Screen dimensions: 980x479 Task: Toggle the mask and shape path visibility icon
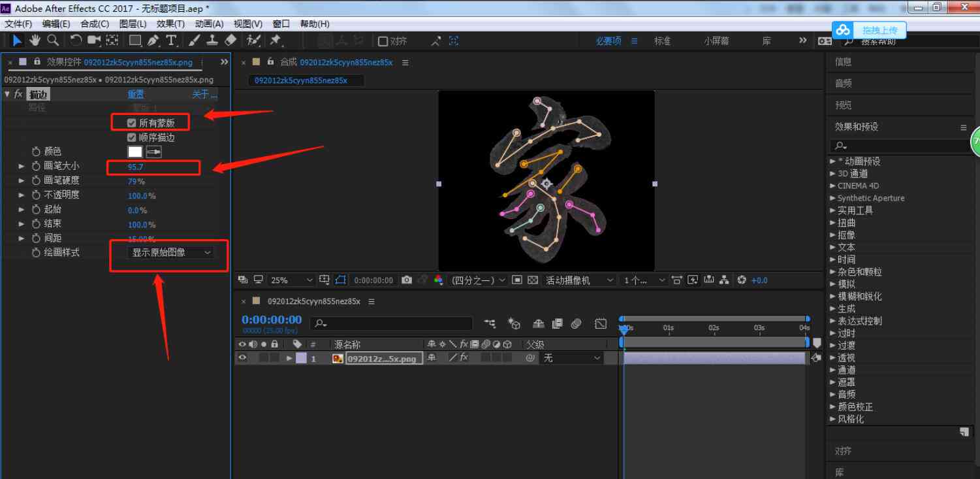coord(341,280)
